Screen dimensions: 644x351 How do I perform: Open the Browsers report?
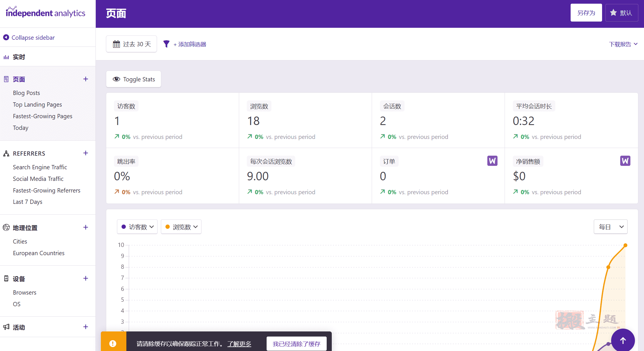click(x=25, y=293)
